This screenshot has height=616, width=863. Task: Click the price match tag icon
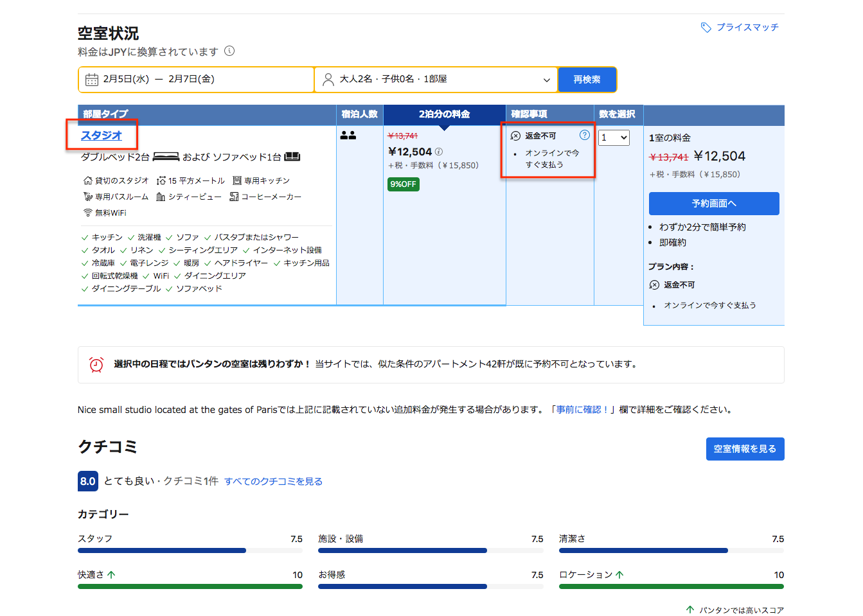pyautogui.click(x=706, y=28)
